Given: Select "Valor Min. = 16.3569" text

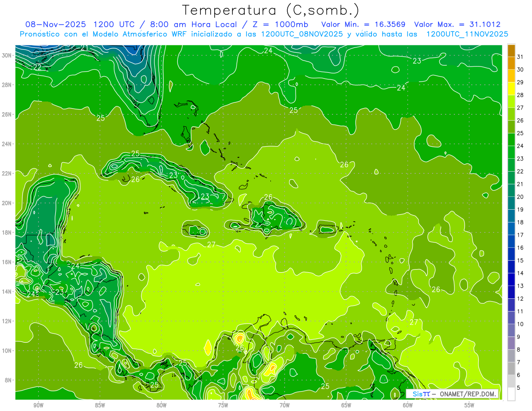Looking at the screenshot, I should (364, 24).
